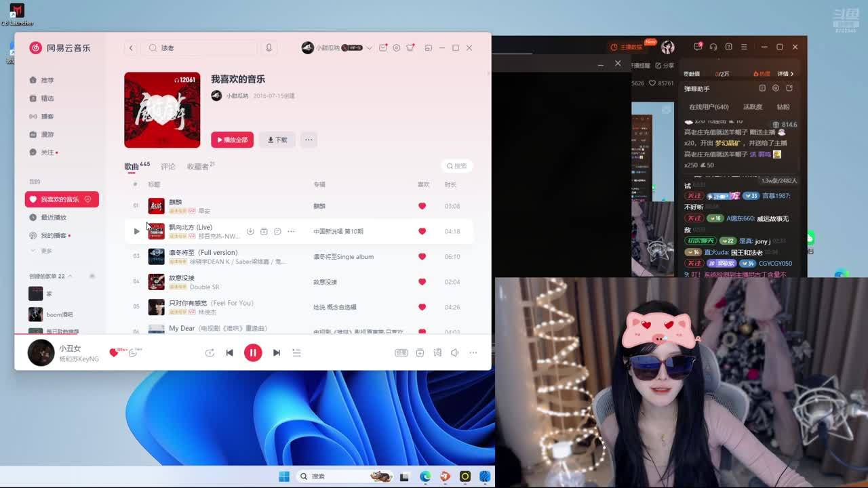Collapse the 创建的歌单 playlist section

pos(70,277)
